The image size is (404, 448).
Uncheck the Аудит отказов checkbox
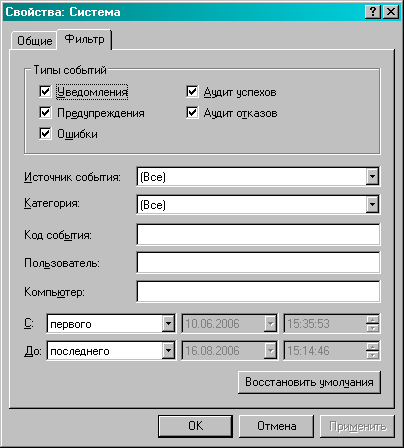coord(192,112)
